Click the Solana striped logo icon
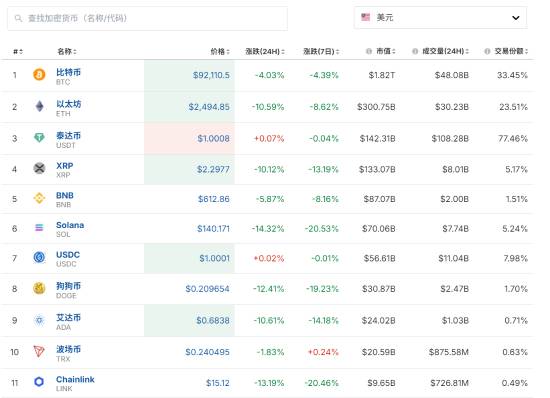Screen dimensions: 550x398 (39, 228)
